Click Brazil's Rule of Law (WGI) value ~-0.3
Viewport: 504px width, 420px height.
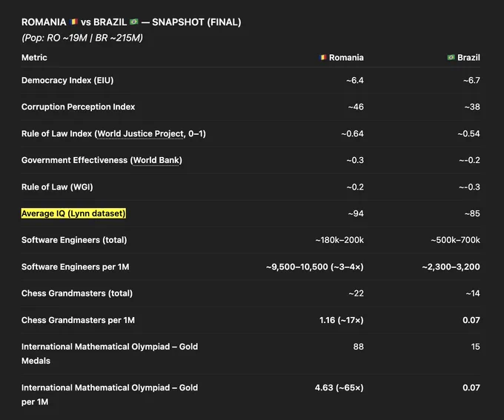point(469,187)
